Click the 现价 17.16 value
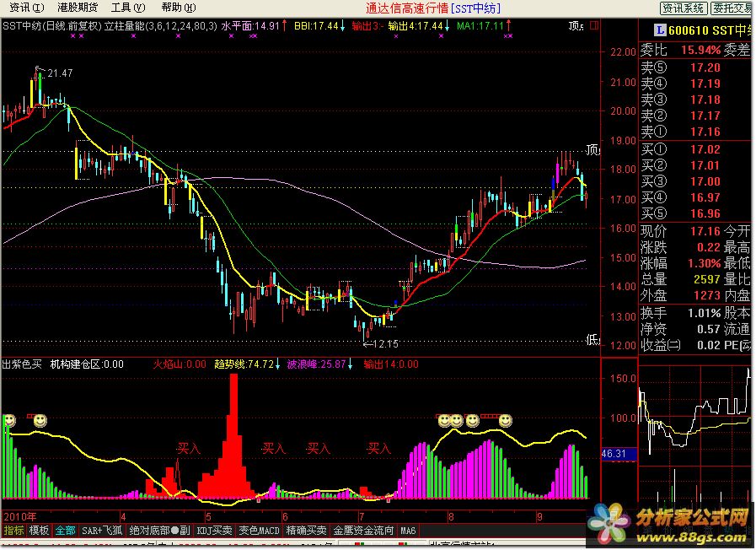Viewport: 756px width, 550px height. [x=705, y=231]
